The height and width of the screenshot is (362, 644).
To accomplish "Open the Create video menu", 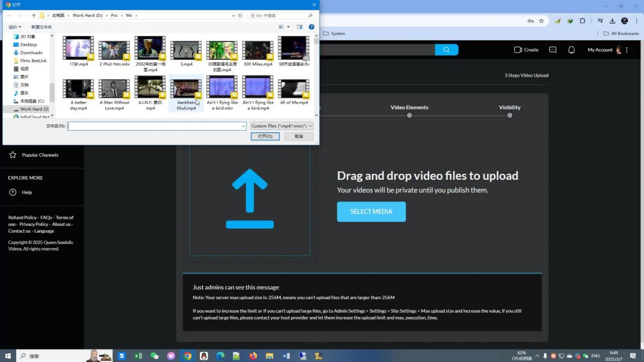I will tap(526, 50).
